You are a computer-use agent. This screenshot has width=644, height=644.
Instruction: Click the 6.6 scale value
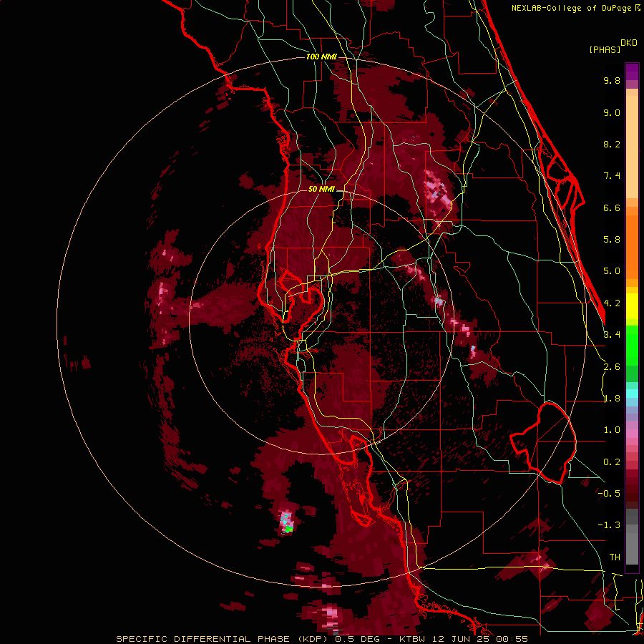(x=612, y=208)
